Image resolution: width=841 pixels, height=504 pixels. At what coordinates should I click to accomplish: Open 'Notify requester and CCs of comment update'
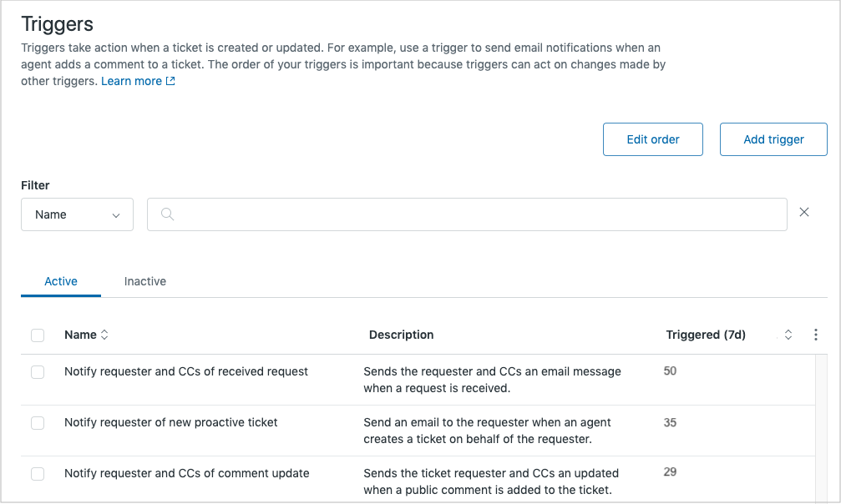(187, 473)
